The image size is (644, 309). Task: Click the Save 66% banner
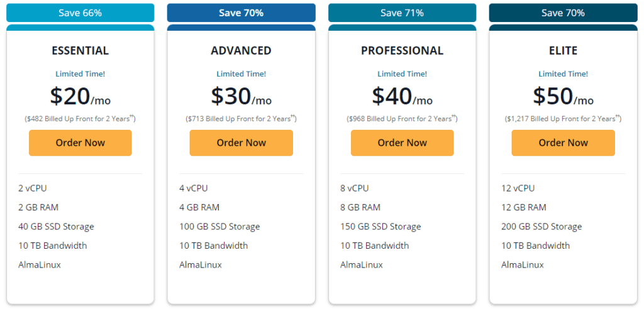click(x=80, y=13)
